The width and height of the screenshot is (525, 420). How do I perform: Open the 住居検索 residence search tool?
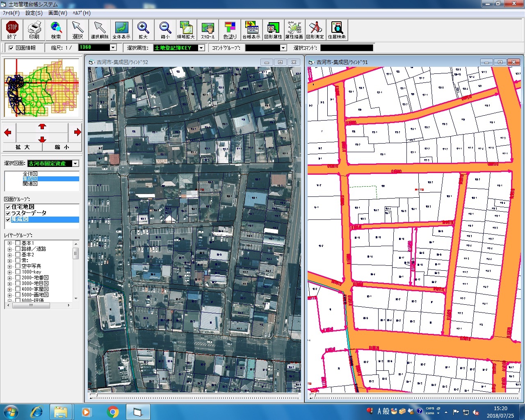pos(337,30)
